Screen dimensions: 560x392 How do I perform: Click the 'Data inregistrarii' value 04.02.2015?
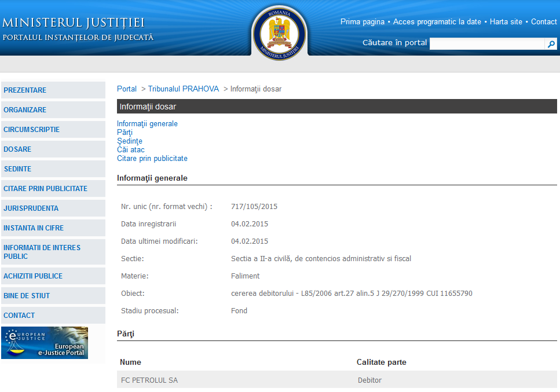coord(249,224)
